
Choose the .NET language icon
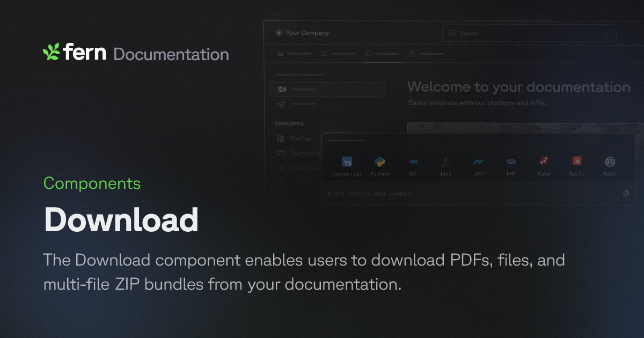(x=478, y=161)
